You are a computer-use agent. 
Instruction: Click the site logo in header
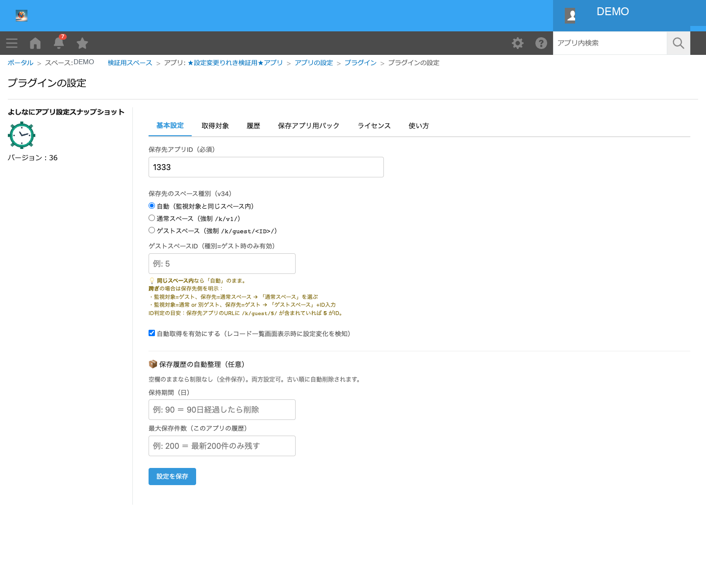[x=22, y=16]
